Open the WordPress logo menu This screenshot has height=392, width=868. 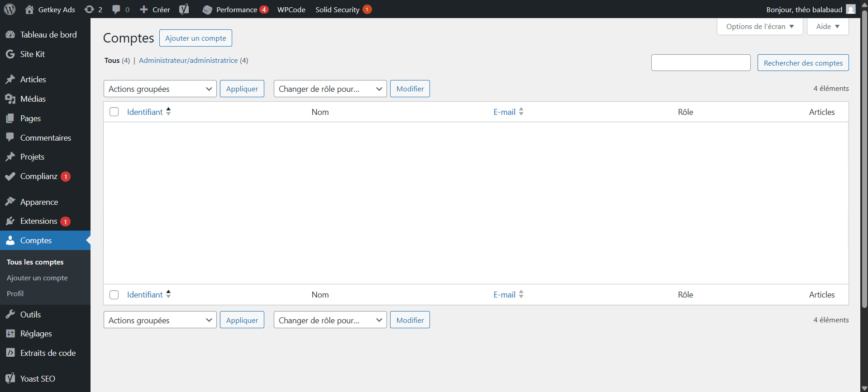[x=10, y=9]
